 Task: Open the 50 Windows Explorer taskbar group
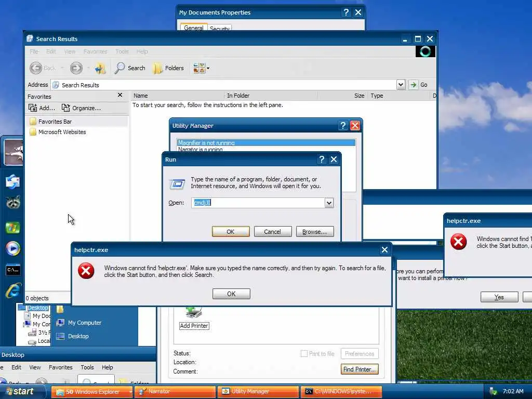pyautogui.click(x=91, y=392)
